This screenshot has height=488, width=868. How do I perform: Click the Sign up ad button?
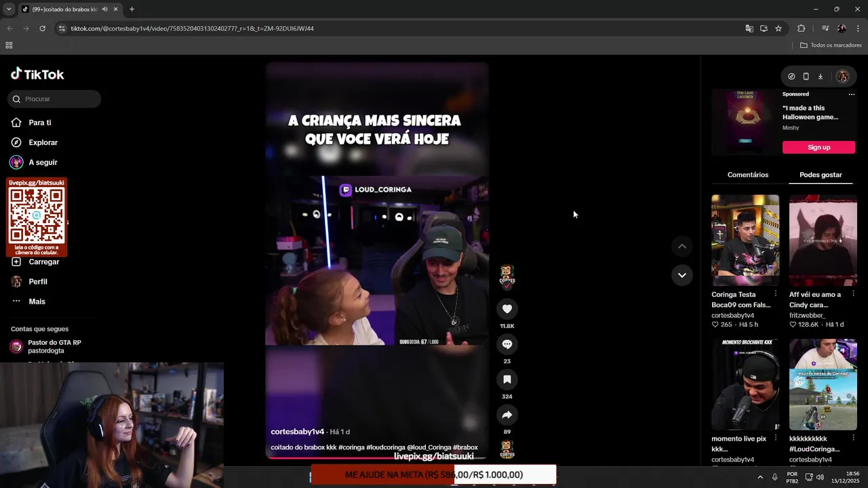click(818, 147)
